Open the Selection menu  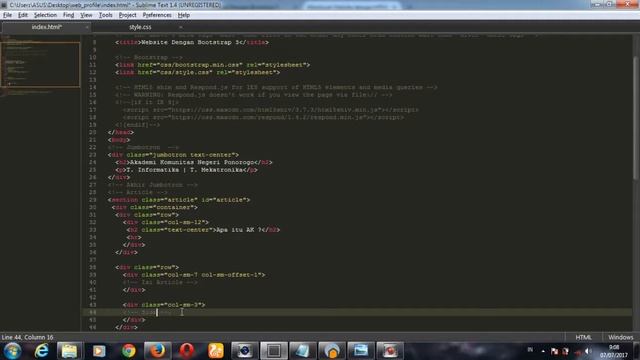coord(45,15)
